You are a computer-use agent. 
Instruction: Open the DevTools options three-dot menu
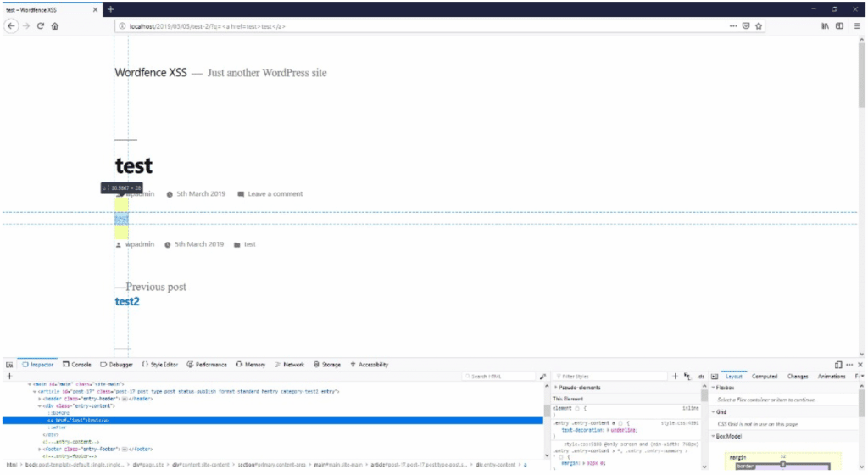point(849,365)
